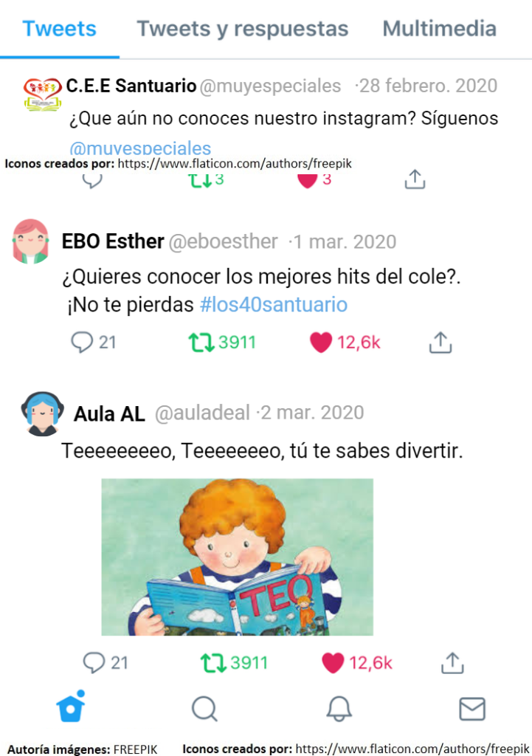Retweet EBO Esther's tweet

201,343
